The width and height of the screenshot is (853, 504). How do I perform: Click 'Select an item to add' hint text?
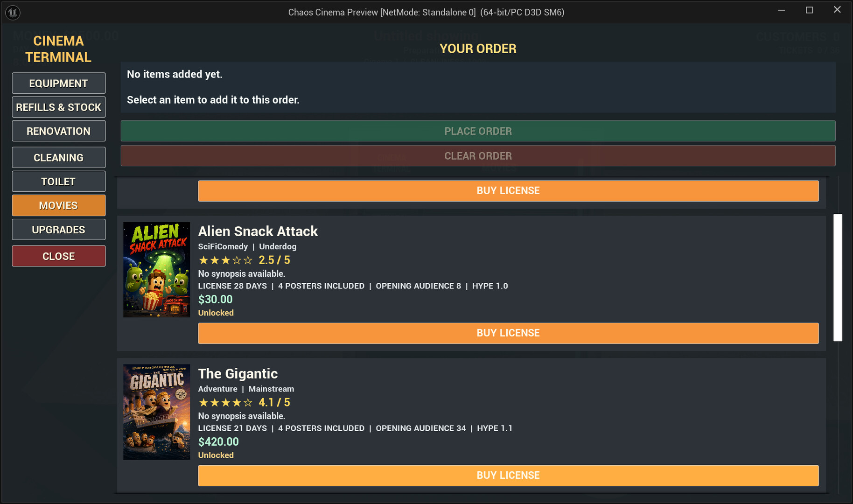pyautogui.click(x=213, y=100)
